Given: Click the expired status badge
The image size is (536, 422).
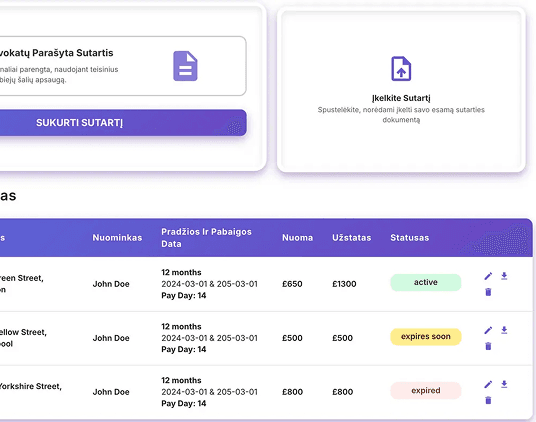Looking at the screenshot, I should [x=426, y=391].
